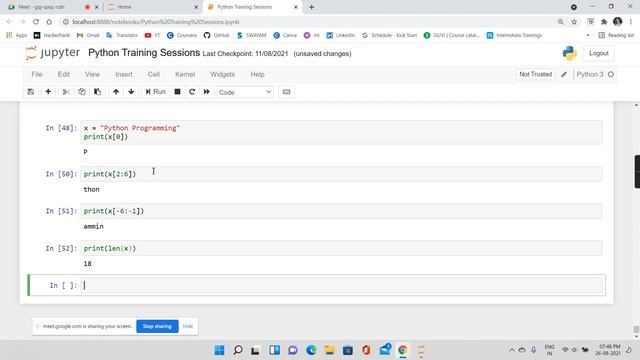
Task: Open the File menu
Action: pyautogui.click(x=37, y=74)
